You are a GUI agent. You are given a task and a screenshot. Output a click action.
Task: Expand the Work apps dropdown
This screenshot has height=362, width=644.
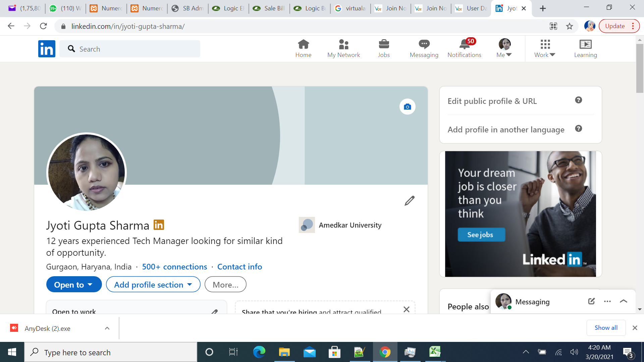(545, 49)
